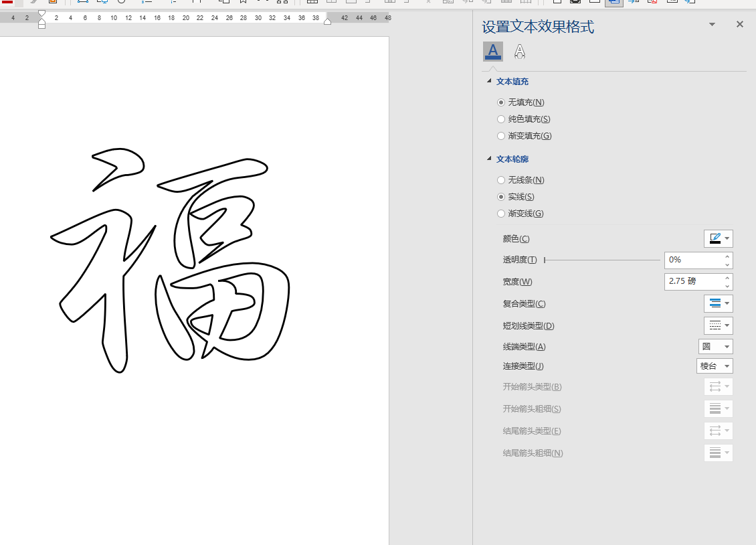Open the 复合类型(C) dropdown
Image resolution: width=756 pixels, height=545 pixels.
click(719, 303)
